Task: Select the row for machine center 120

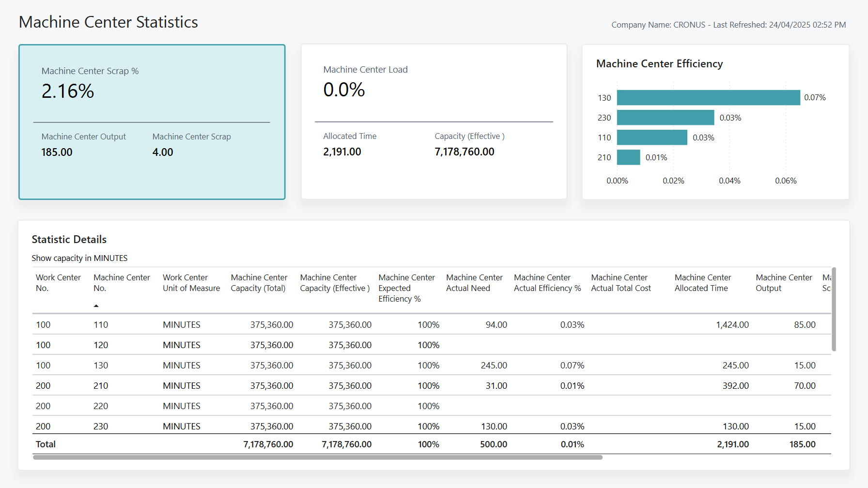Action: tap(194, 345)
